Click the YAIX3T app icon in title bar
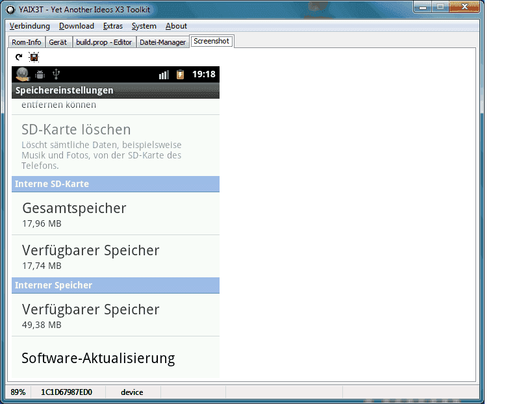The image size is (532, 404). (x=11, y=10)
